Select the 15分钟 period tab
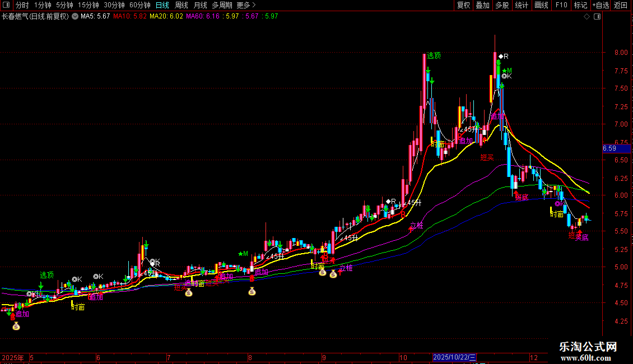The width and height of the screenshot is (633, 364). (x=89, y=5)
